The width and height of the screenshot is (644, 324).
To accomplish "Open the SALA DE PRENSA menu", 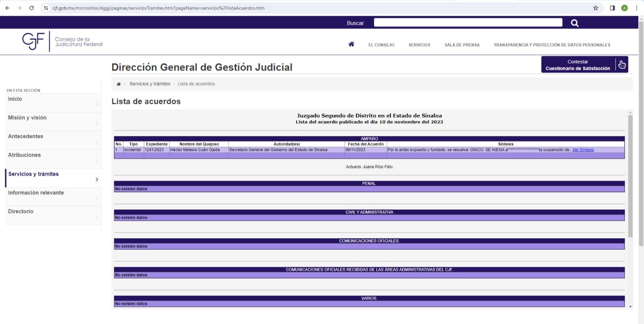I will click(x=462, y=45).
